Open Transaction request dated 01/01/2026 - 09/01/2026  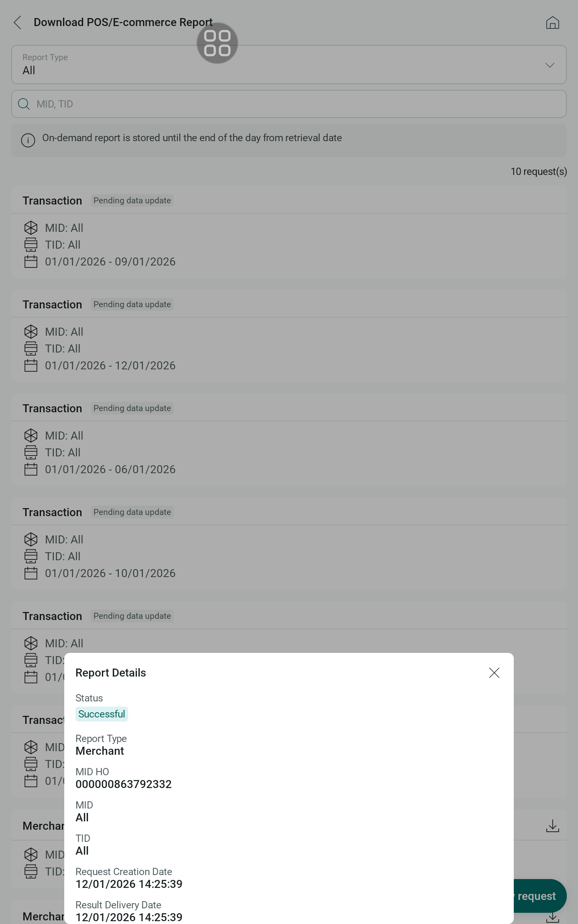(289, 245)
